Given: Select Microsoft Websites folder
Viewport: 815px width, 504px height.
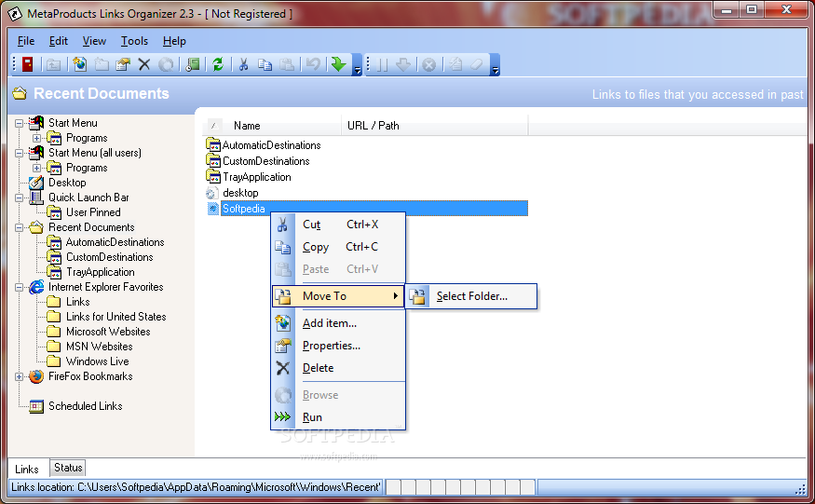Looking at the screenshot, I should 108,332.
